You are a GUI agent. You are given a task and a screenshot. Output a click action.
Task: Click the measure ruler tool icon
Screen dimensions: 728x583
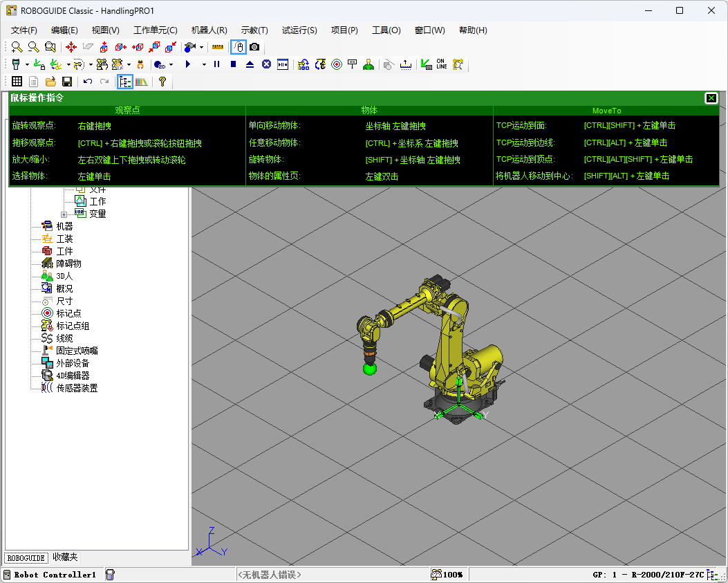point(218,47)
